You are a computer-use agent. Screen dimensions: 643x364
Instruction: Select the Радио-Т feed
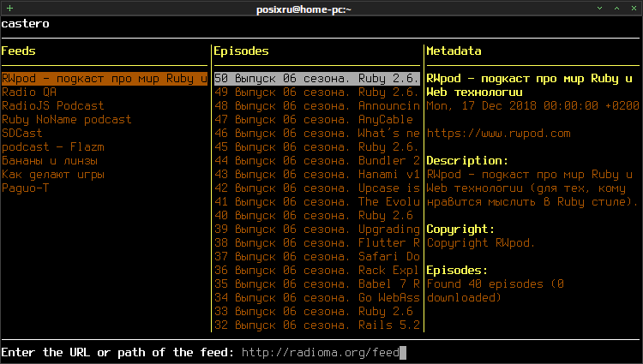click(26, 188)
